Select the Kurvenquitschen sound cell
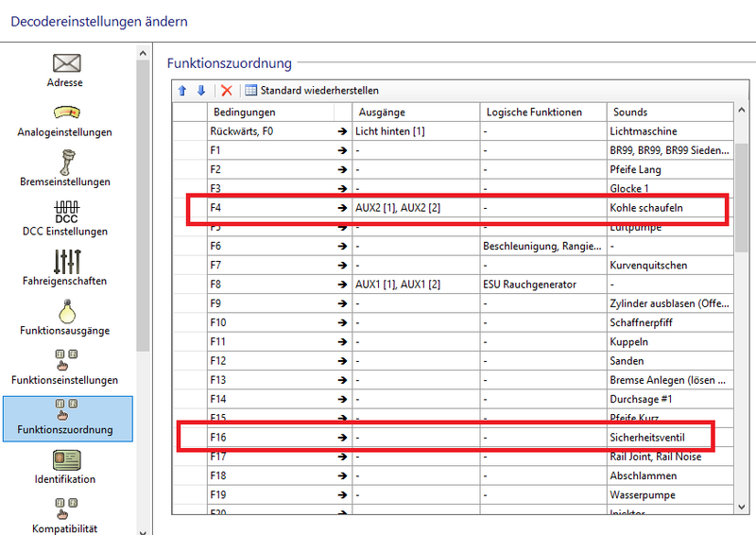The height and width of the screenshot is (535, 756). pos(670,266)
